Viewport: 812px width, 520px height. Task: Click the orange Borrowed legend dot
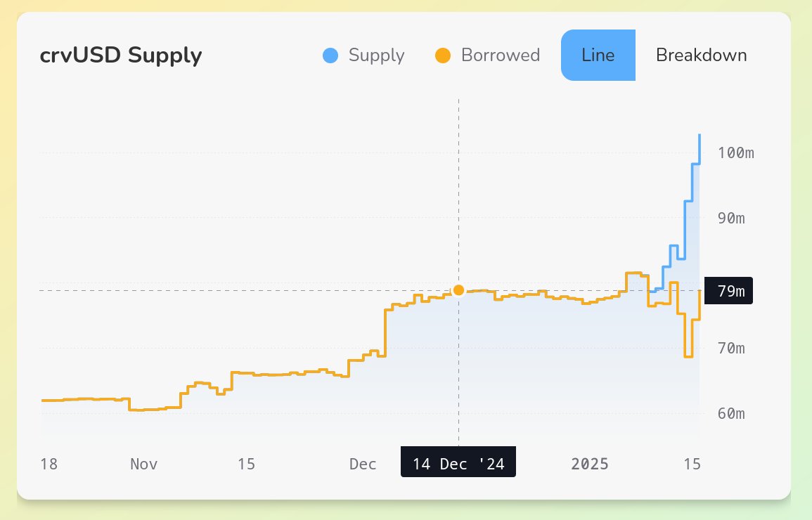pos(443,56)
